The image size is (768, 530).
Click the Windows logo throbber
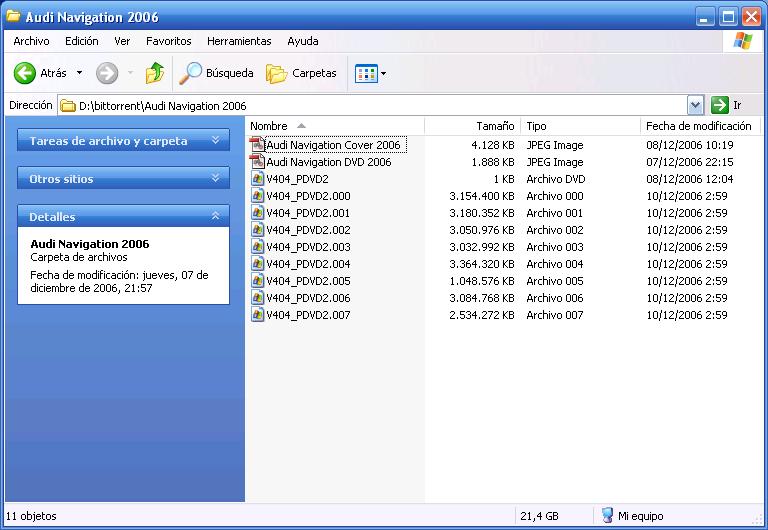pos(743,41)
